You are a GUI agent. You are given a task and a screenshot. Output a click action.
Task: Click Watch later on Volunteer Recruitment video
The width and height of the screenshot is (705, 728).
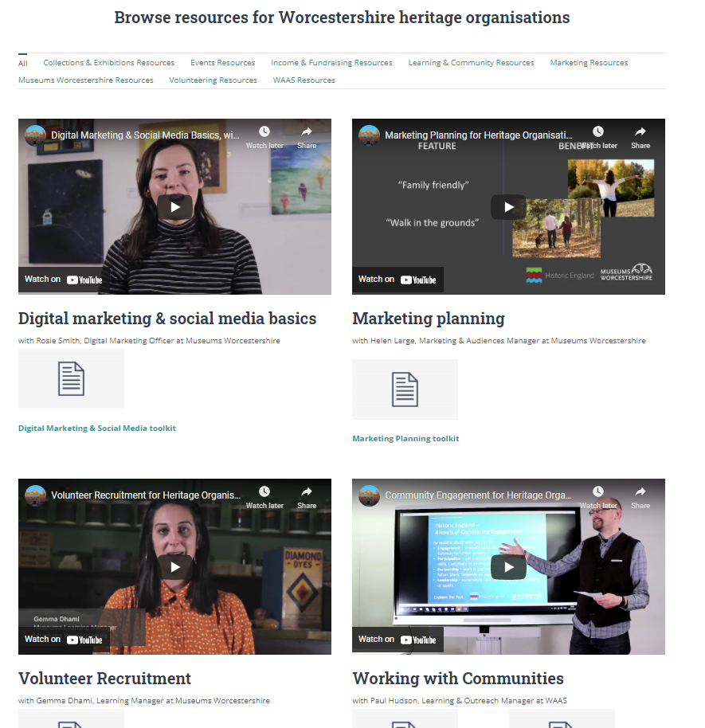click(264, 498)
